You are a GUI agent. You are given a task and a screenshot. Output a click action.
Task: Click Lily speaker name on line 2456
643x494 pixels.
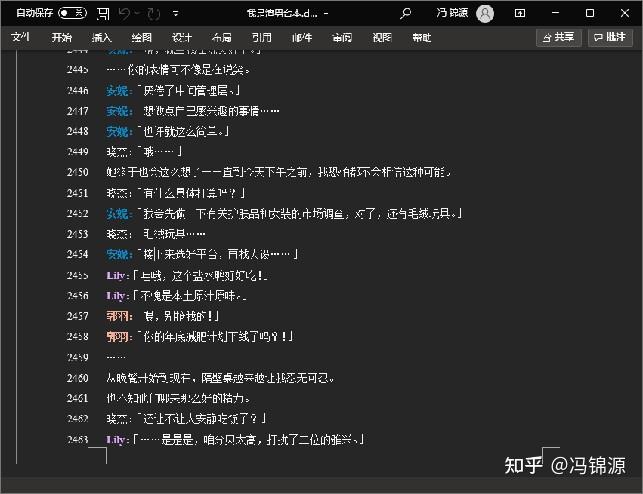[x=116, y=296]
